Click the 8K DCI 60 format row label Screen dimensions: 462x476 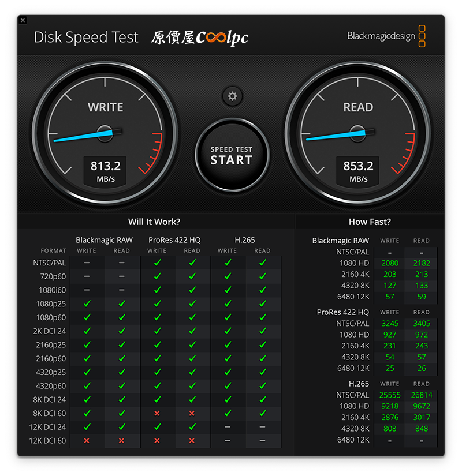(50, 413)
